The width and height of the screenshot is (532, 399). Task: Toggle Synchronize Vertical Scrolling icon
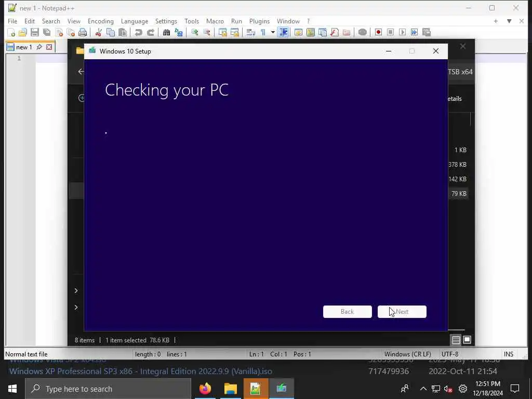pos(222,33)
